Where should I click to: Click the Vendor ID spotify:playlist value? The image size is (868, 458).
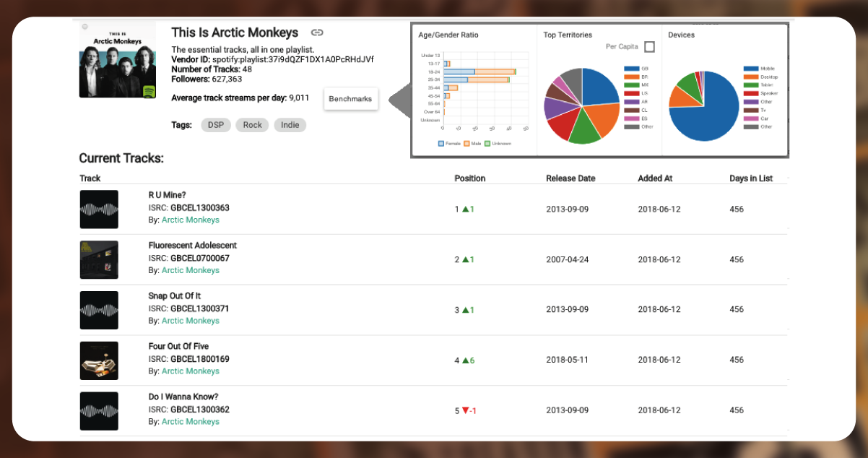tap(293, 59)
